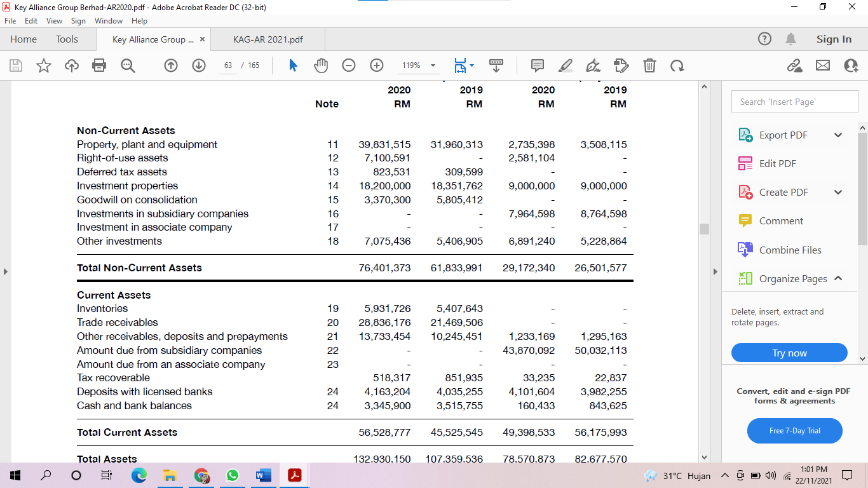Star this file as a favorite
Viewport: 868px width, 488px height.
coord(44,65)
